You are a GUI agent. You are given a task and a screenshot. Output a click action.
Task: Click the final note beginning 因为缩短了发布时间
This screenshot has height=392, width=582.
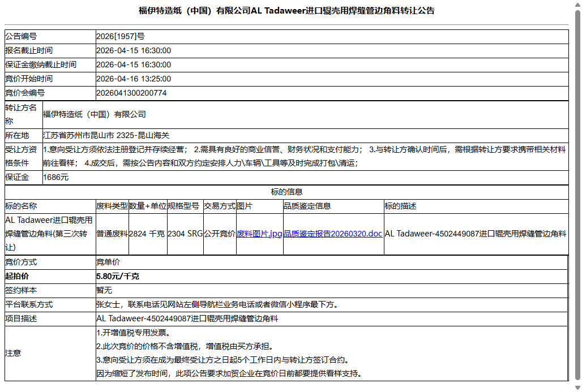(229, 373)
